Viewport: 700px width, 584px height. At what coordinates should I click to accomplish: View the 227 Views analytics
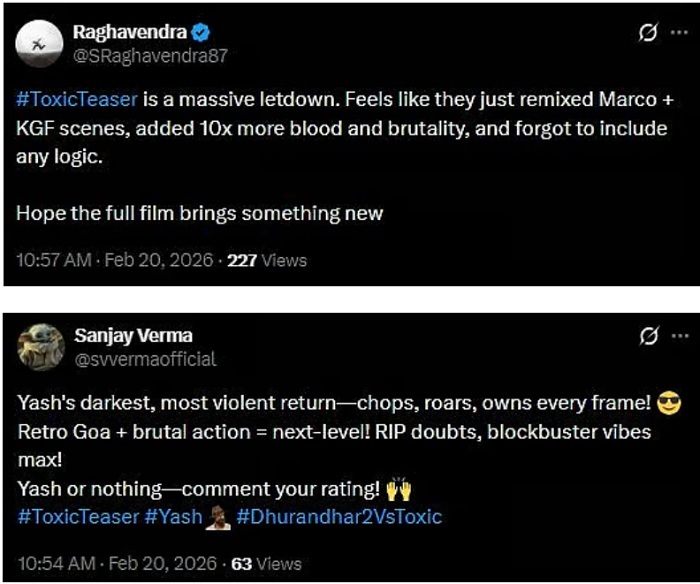[x=267, y=260]
